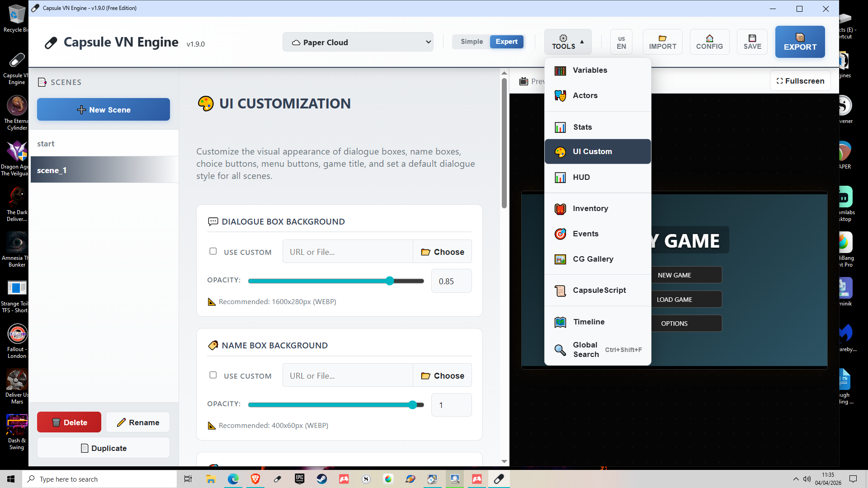Click the Config house icon

(x=709, y=38)
